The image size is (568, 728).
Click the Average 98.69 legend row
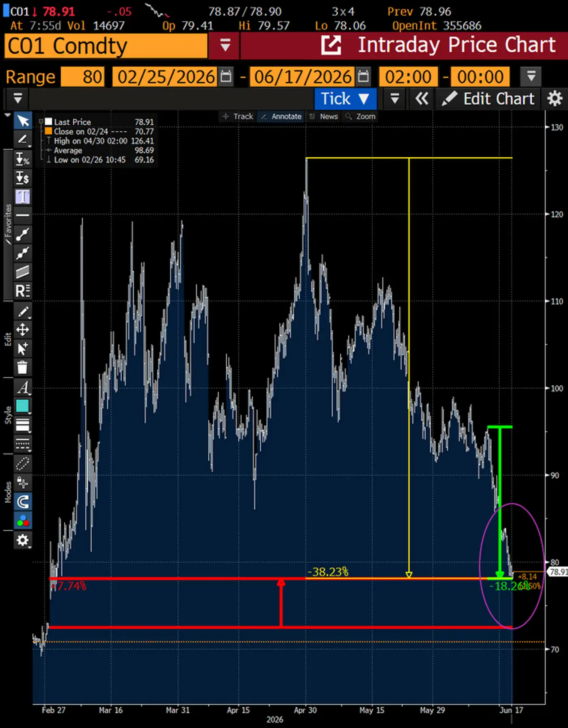click(x=99, y=150)
